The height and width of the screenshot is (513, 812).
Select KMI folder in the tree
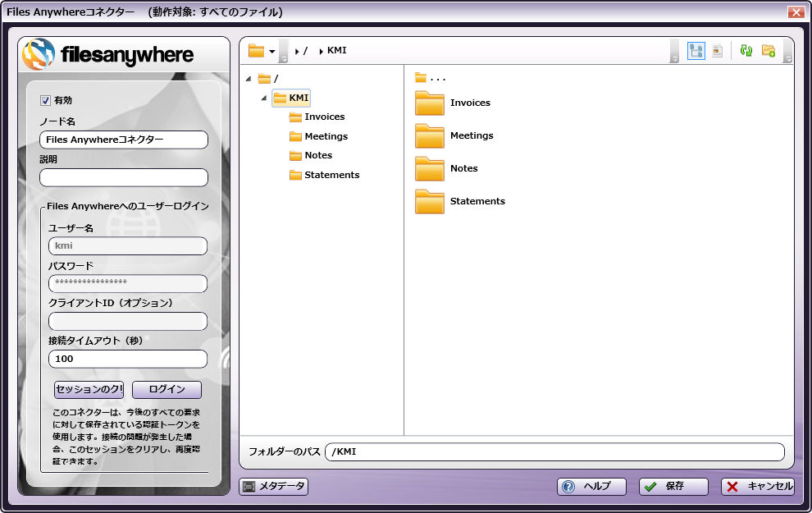(291, 98)
